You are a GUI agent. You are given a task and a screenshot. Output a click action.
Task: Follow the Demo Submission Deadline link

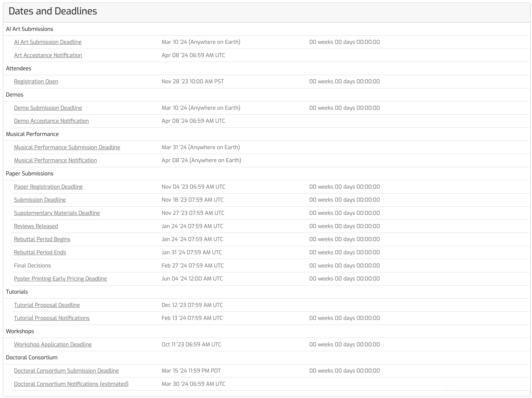48,108
